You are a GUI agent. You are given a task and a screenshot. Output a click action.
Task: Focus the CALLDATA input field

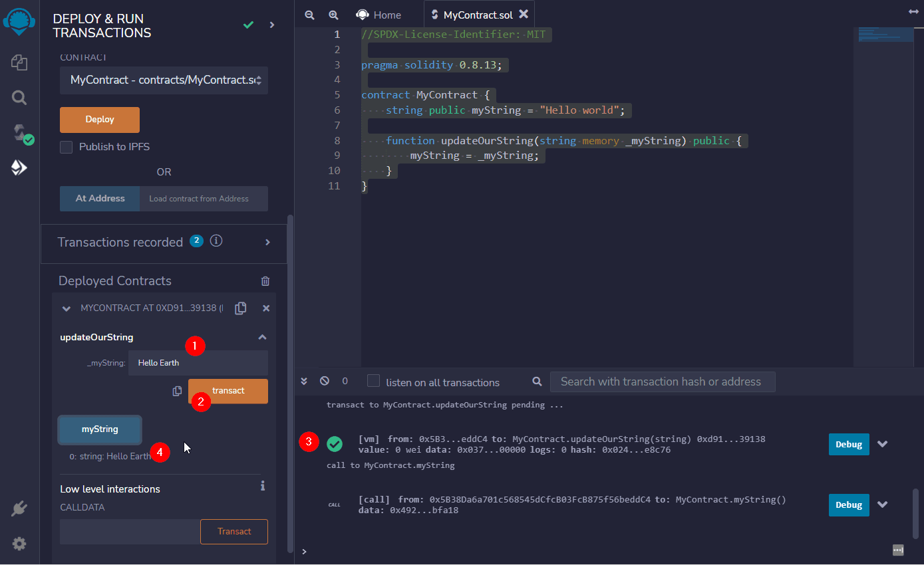click(x=130, y=532)
